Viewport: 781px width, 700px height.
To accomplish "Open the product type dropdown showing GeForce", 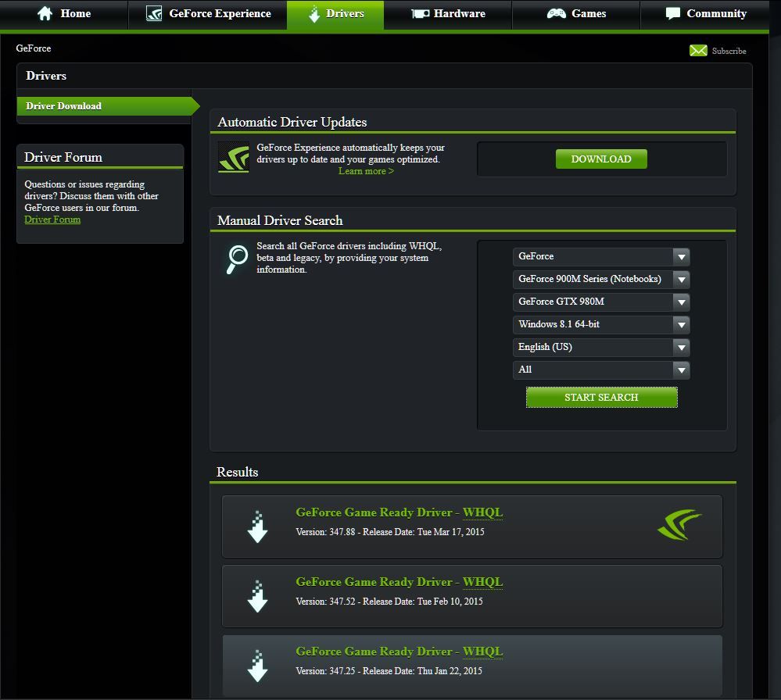I will click(601, 257).
